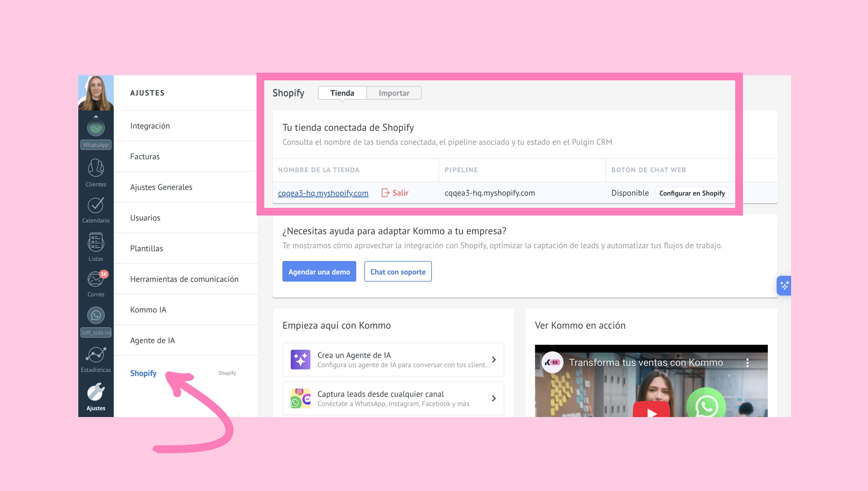Image resolution: width=868 pixels, height=491 pixels.
Task: Click the AI sparkle assistant button
Action: [784, 286]
